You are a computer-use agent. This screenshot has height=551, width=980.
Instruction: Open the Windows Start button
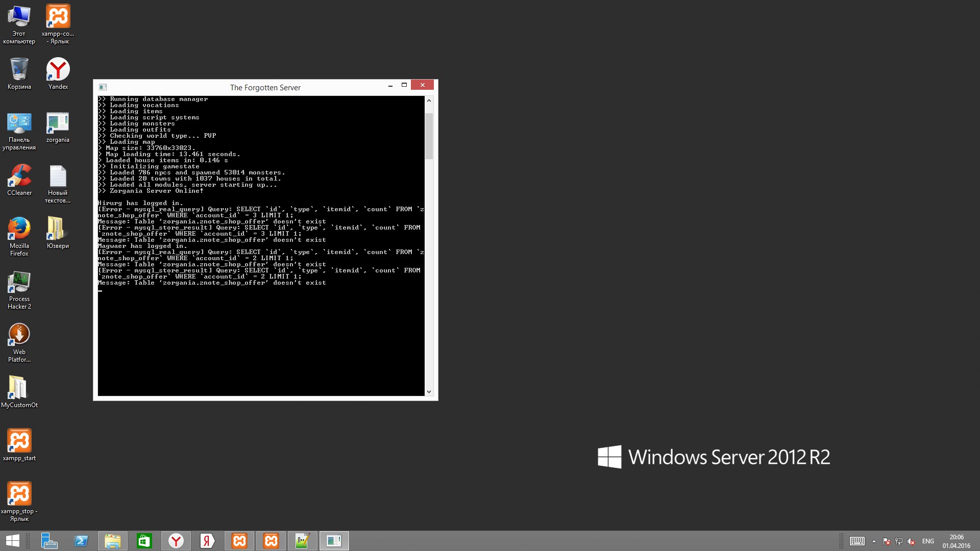pos(12,541)
